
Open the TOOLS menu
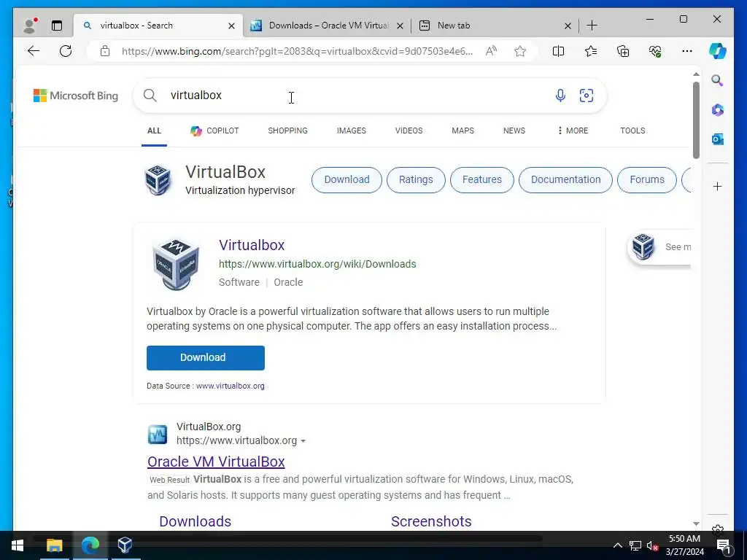(632, 131)
